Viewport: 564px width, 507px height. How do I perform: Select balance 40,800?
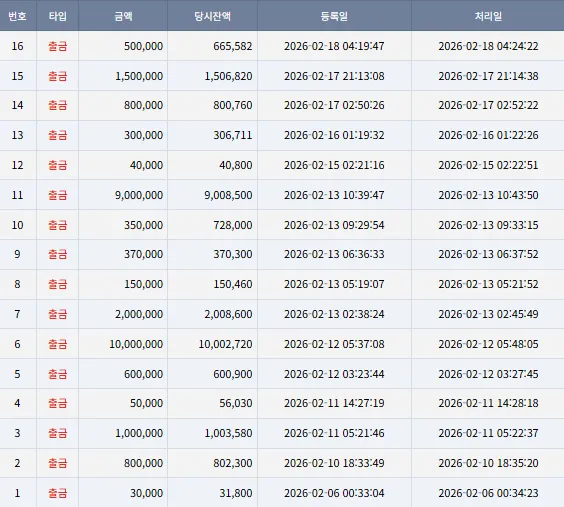236,165
